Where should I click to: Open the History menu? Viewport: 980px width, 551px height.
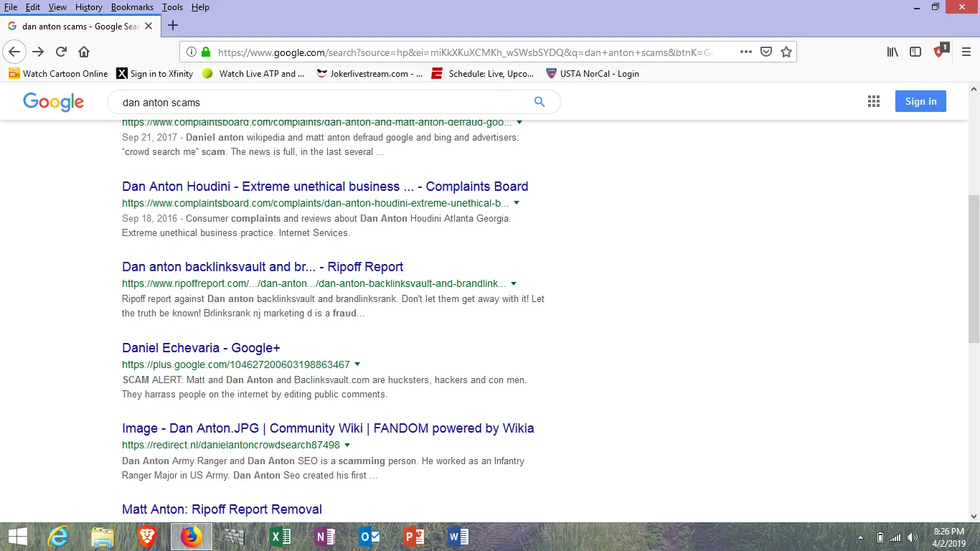tap(89, 7)
